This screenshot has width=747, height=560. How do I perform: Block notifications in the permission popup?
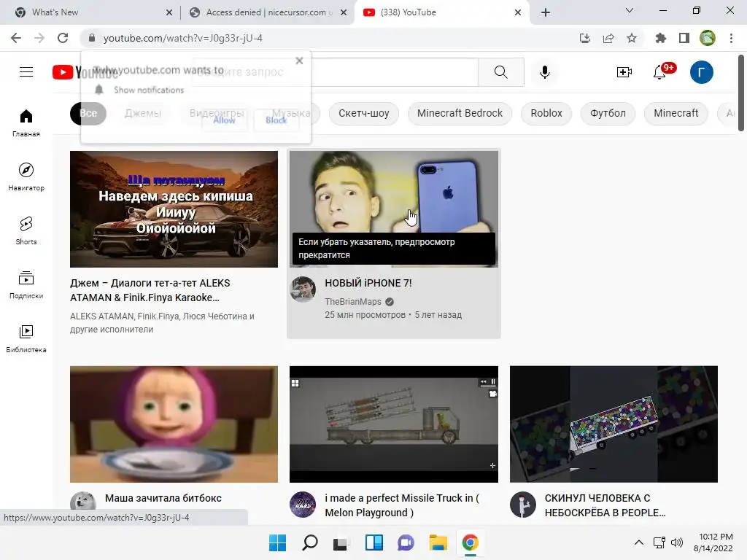pyautogui.click(x=276, y=120)
